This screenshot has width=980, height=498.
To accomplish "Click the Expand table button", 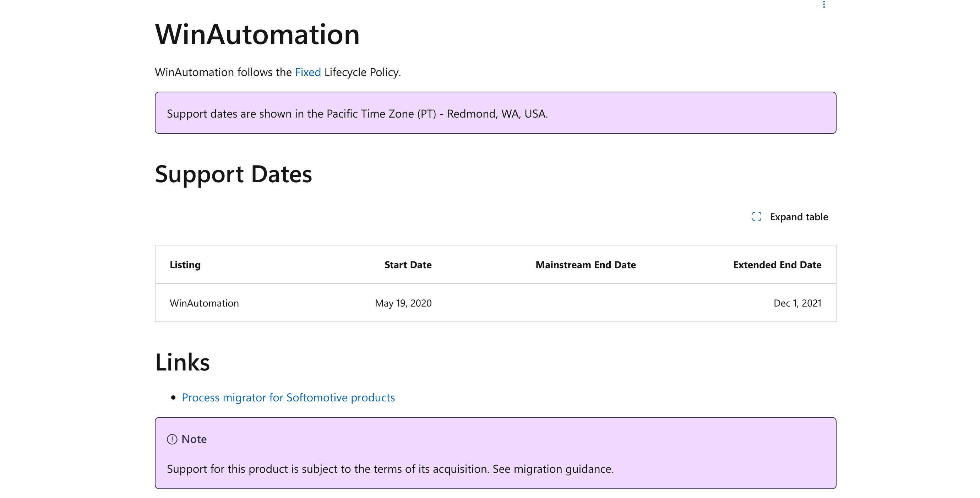I will click(799, 216).
